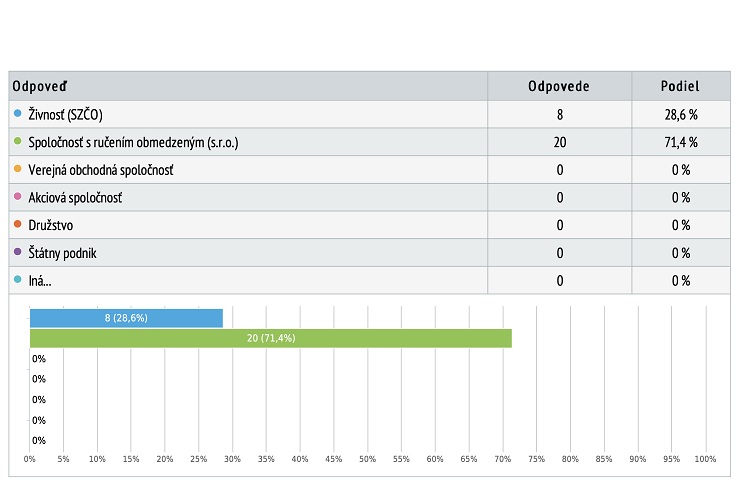740x492 pixels.
Task: Click the 28,6 % share cell
Action: (681, 114)
